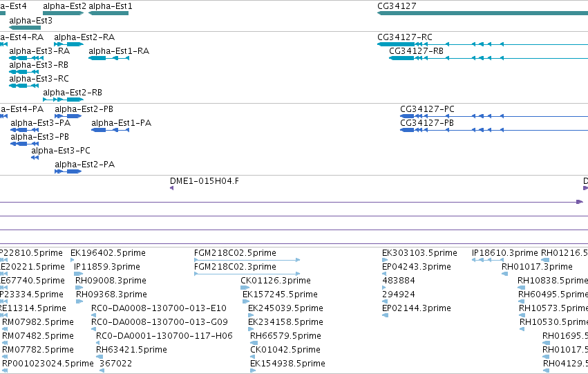Click the RC0-DA0008-130700-013-E10 feature
The image size is (588, 374).
tap(93, 315)
